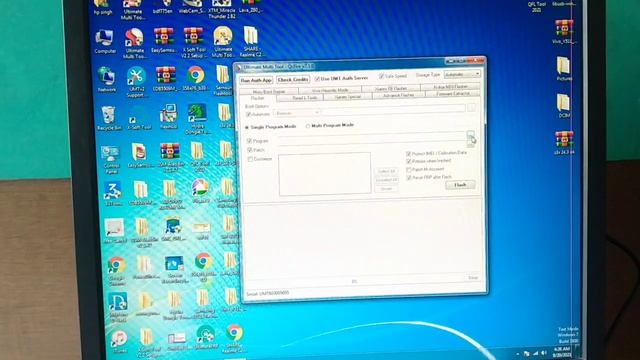Open the Ultimate Multi Tool shortcut beside Computer

(134, 43)
